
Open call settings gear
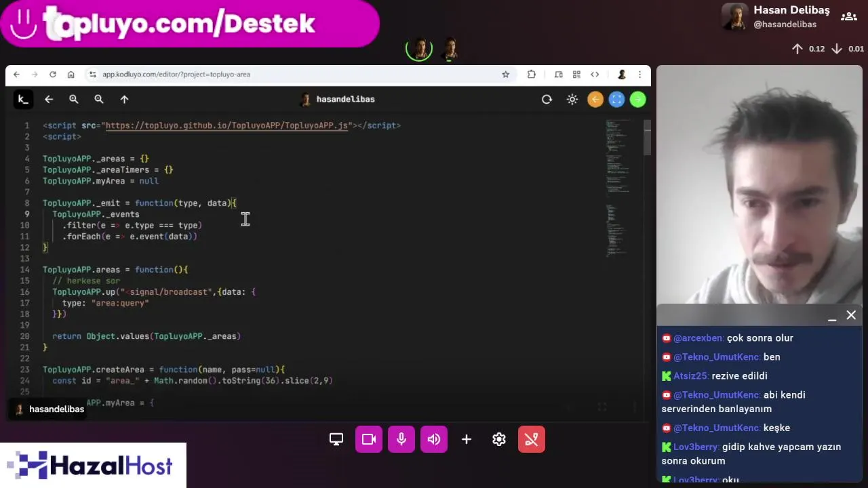pyautogui.click(x=499, y=439)
